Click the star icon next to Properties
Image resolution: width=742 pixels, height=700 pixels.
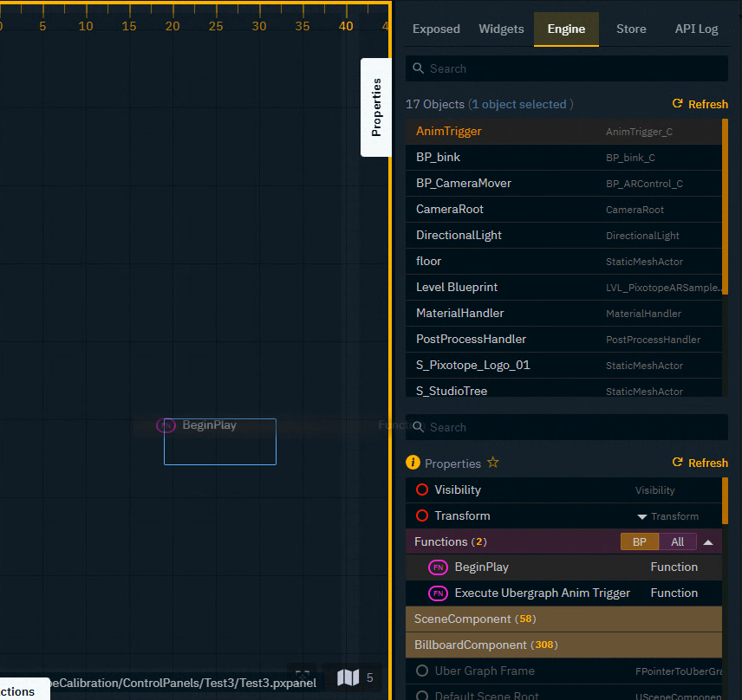tap(492, 463)
